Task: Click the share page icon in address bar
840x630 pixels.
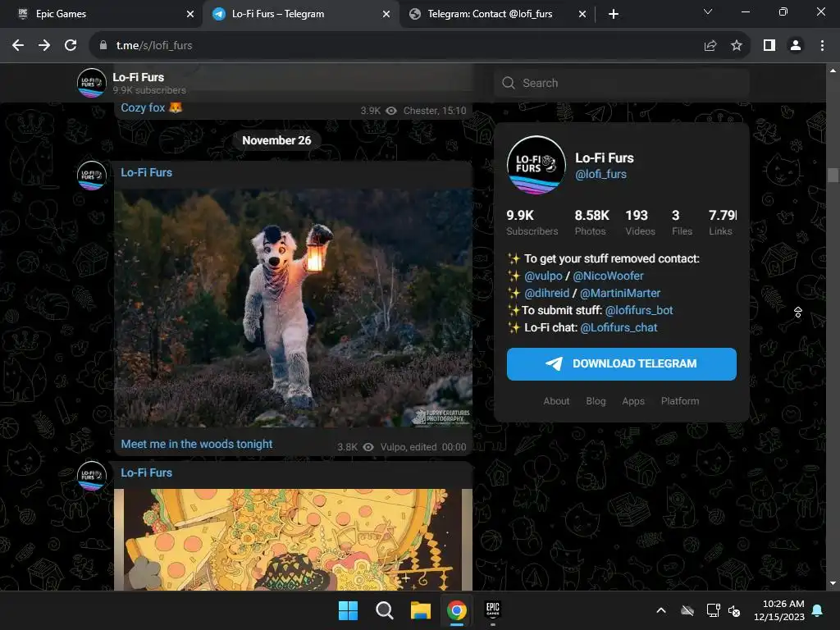Action: 710,46
